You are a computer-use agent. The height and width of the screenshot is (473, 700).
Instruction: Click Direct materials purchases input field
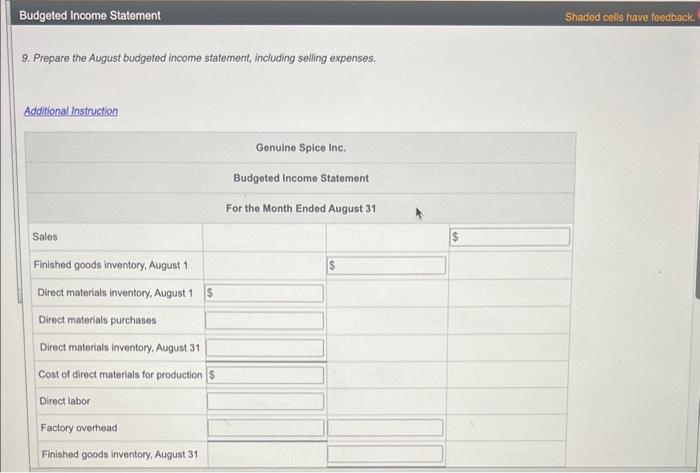(264, 320)
